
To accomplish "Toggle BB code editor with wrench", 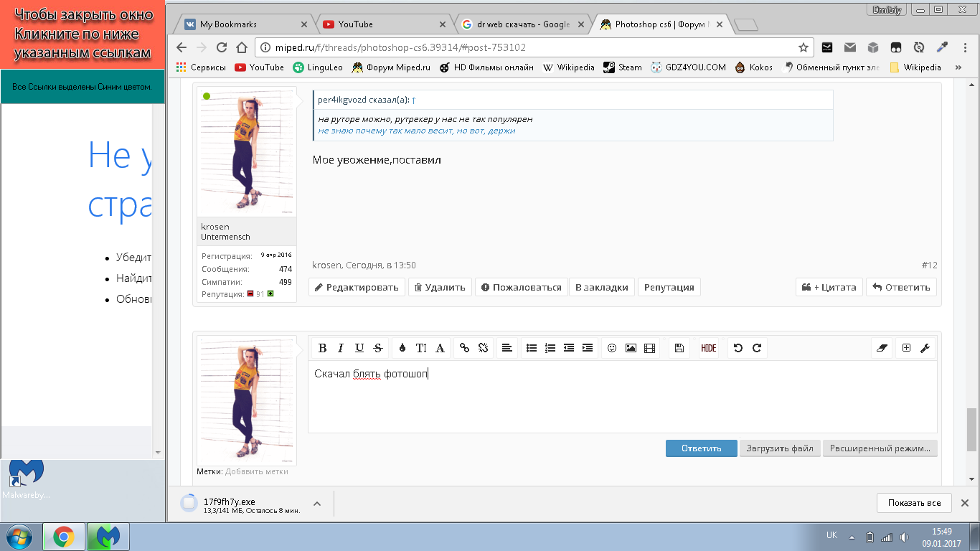I will [925, 348].
